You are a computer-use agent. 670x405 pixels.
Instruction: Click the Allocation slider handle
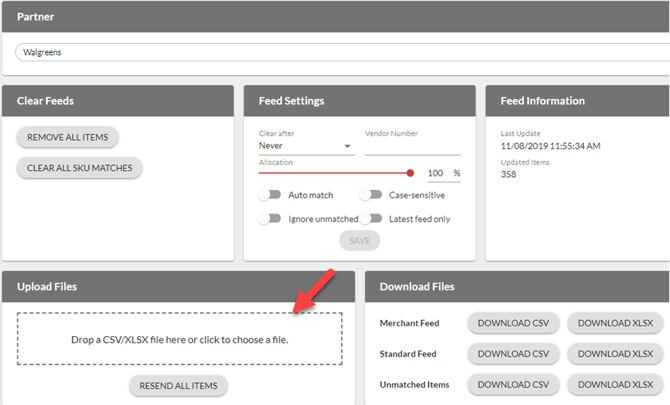coord(410,173)
